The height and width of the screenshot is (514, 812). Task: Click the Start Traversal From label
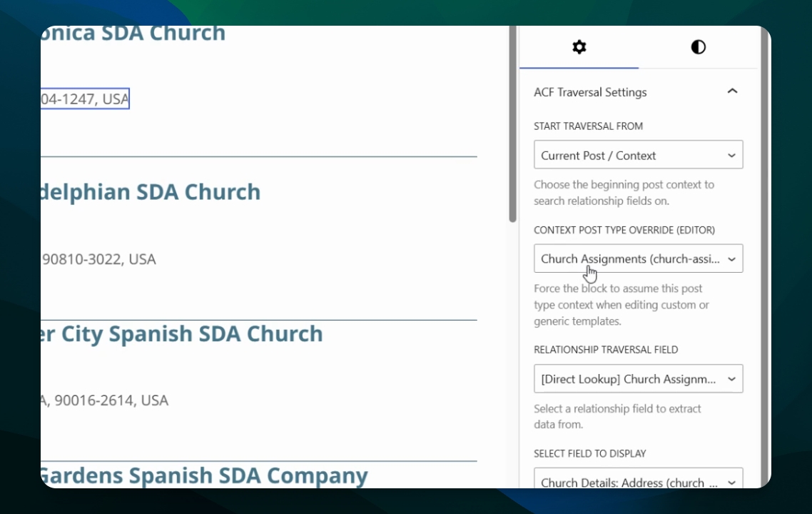(588, 126)
